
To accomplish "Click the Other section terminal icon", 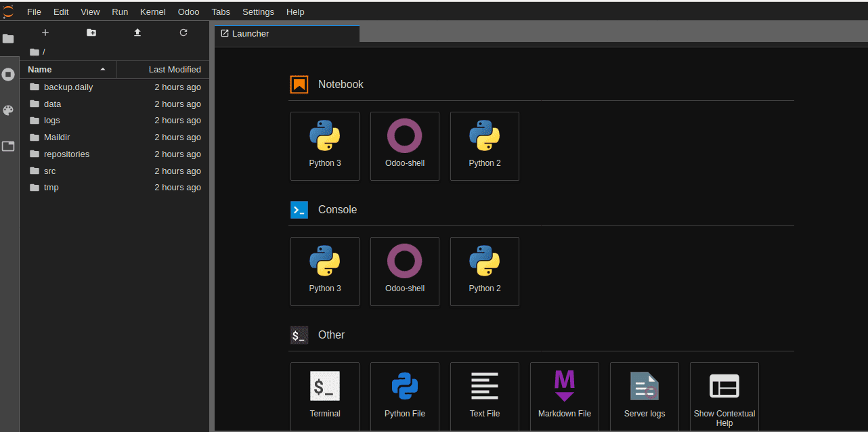I will click(x=299, y=335).
